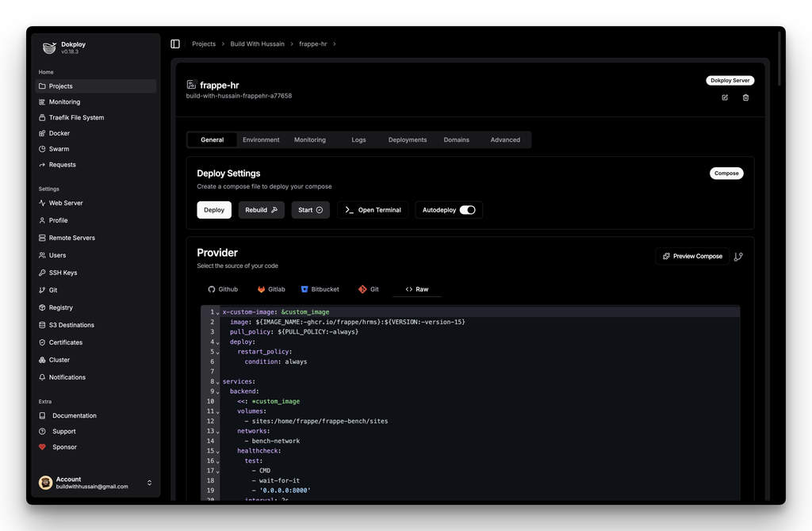Toggle the sidebar panel icon
Image resolution: width=812 pixels, height=531 pixels.
pyautogui.click(x=175, y=44)
